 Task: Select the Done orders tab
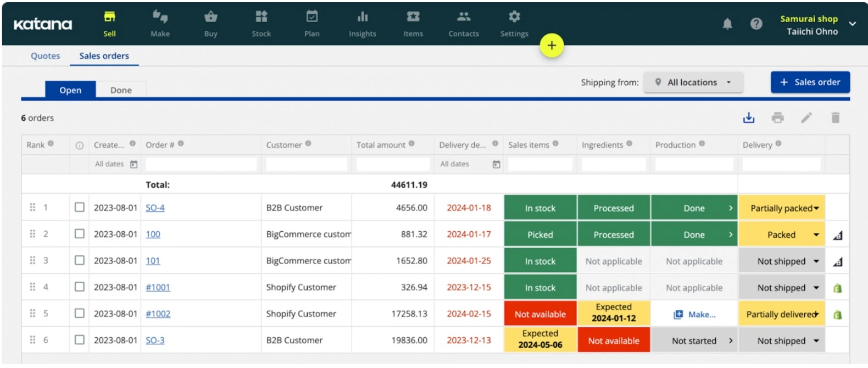121,90
